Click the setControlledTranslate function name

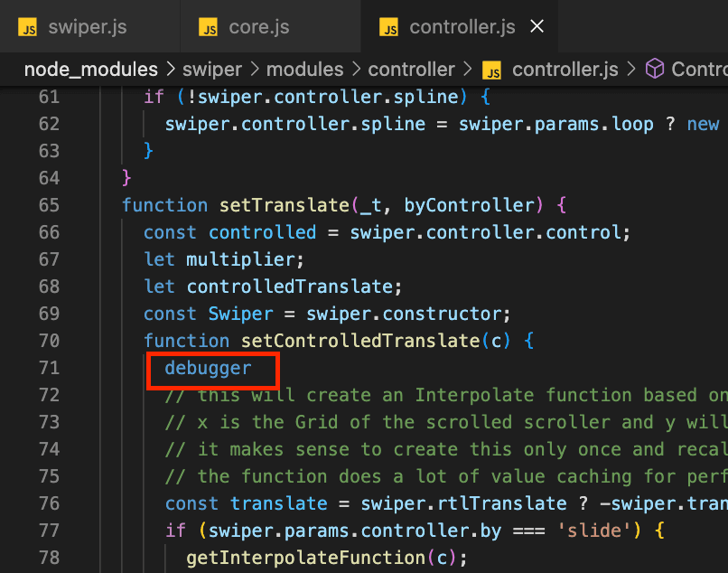click(360, 341)
